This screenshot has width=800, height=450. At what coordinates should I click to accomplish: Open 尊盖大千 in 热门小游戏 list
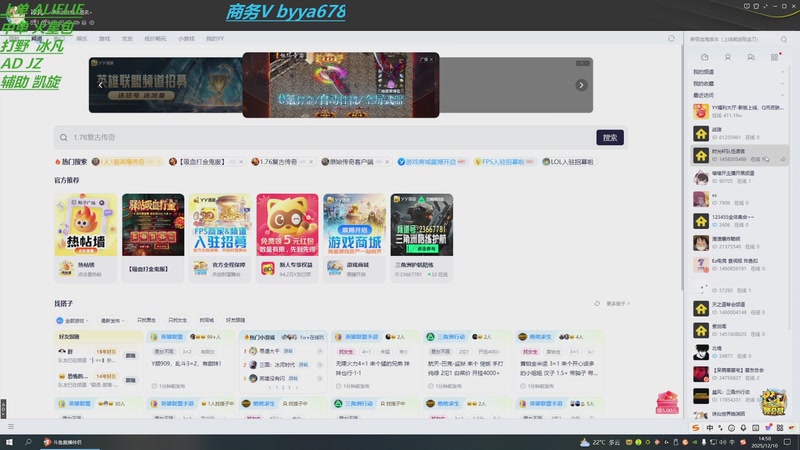283,351
